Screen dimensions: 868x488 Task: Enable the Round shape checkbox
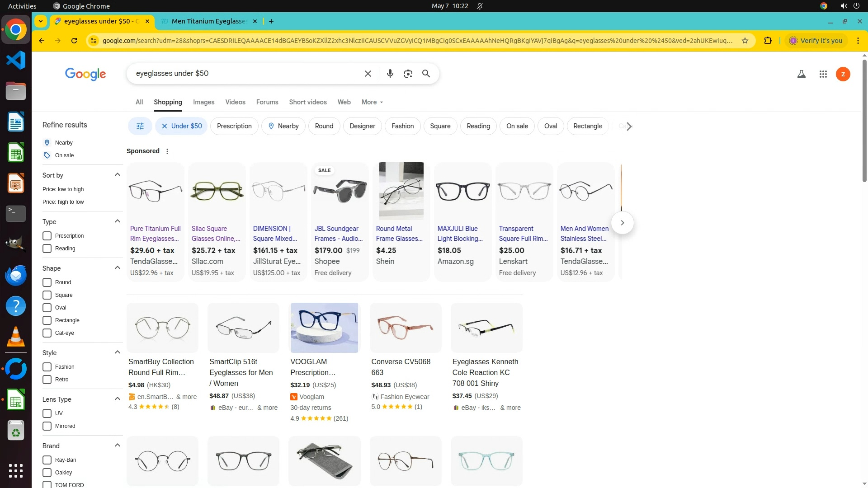[x=47, y=282]
